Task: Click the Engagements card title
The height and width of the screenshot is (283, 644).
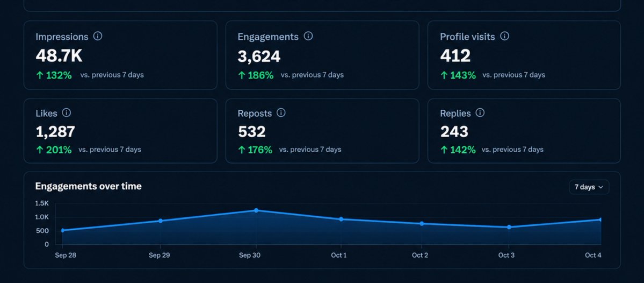Action: (268, 37)
